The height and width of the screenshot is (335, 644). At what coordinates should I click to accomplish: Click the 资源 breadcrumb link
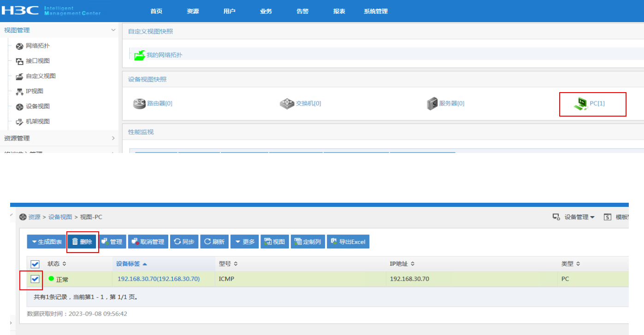[x=34, y=217]
